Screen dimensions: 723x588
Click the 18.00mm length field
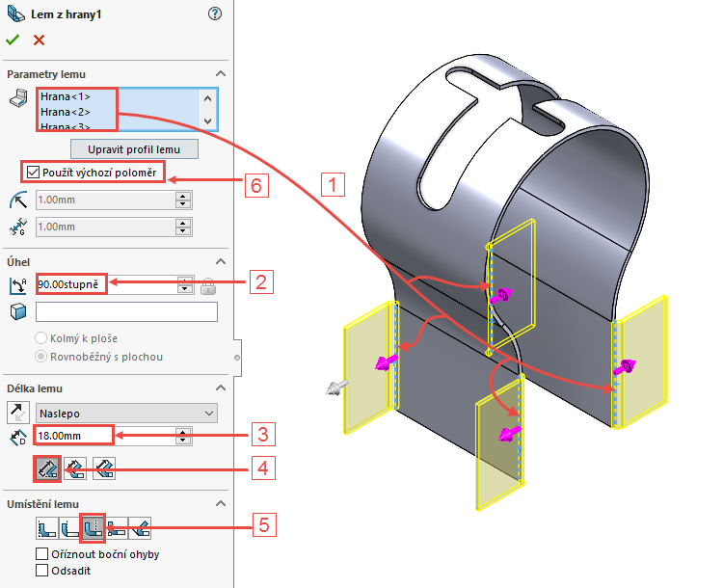(106, 436)
